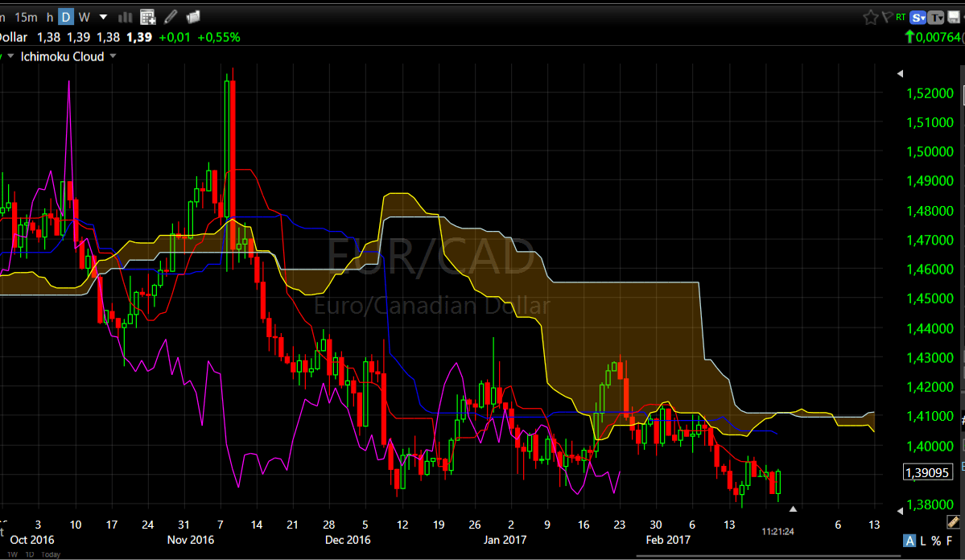
Task: Click the flag alert icon
Action: click(889, 17)
